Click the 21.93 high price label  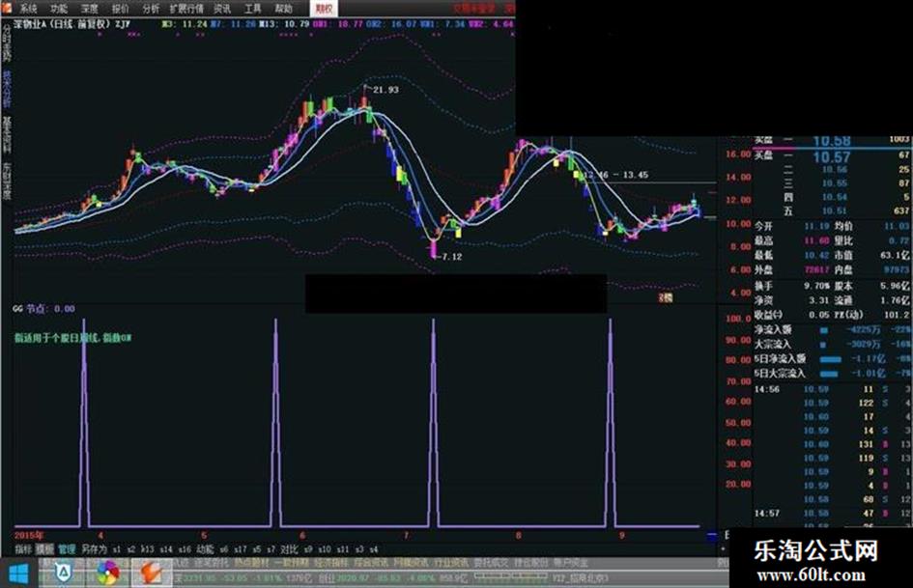(386, 90)
